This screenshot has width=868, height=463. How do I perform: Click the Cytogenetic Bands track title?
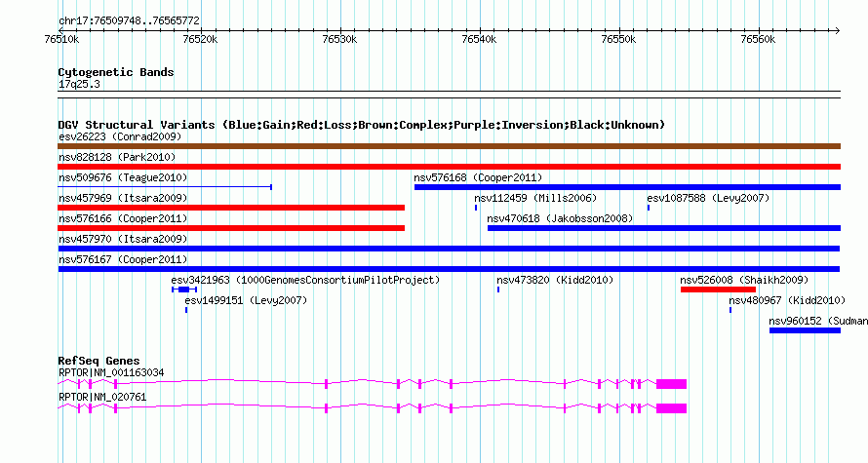tap(116, 72)
